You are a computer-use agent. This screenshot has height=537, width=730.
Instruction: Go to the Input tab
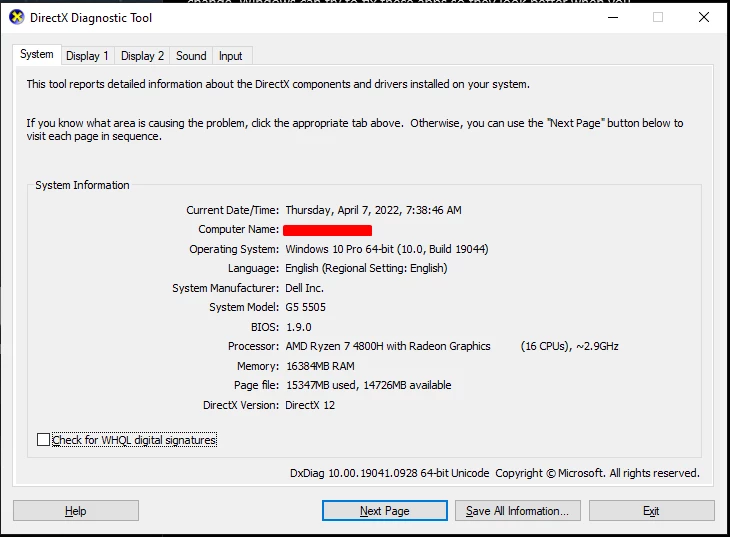pos(231,56)
